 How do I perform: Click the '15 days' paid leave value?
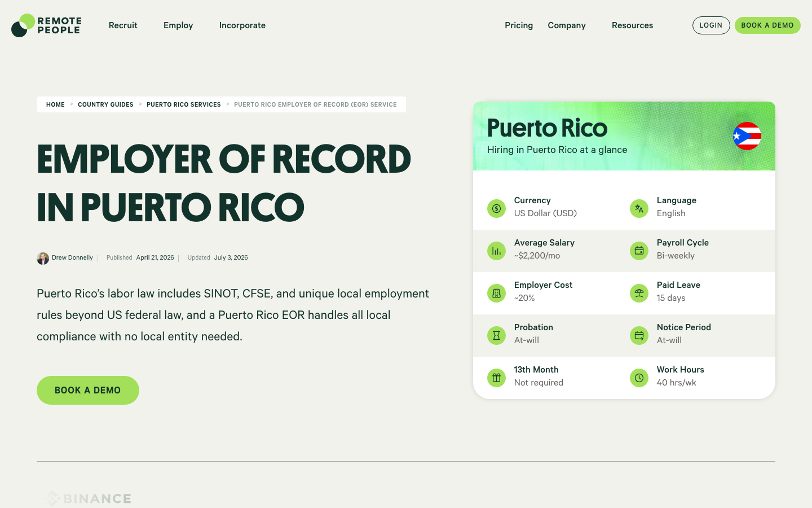(671, 298)
